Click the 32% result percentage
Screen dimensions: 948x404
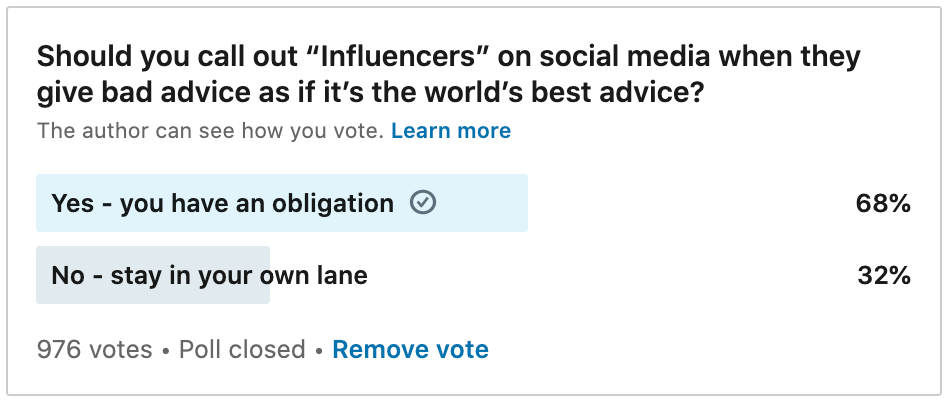[x=883, y=274]
